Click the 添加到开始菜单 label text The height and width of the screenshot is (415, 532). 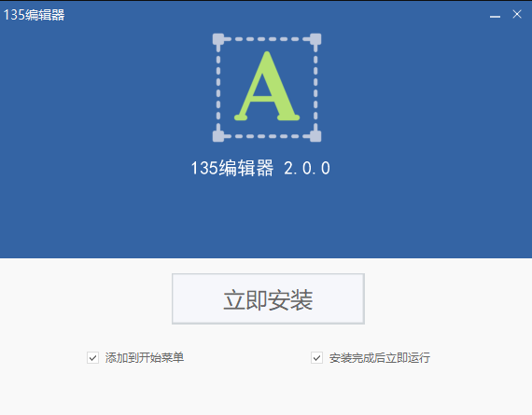tap(145, 358)
